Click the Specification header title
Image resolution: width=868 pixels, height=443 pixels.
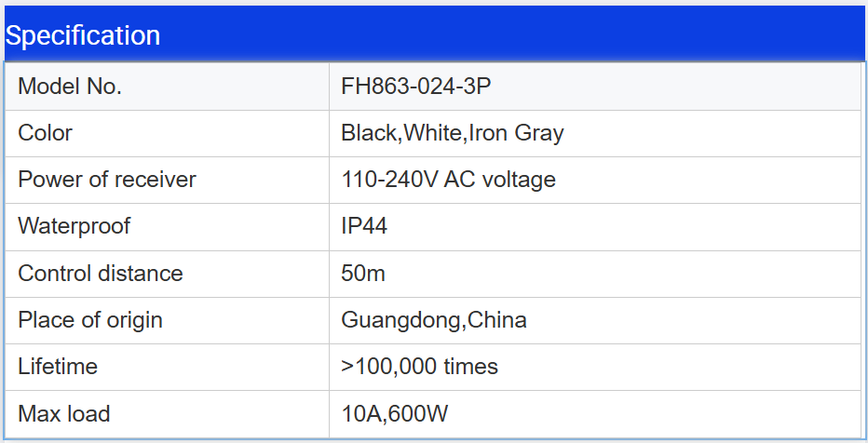coord(83,35)
